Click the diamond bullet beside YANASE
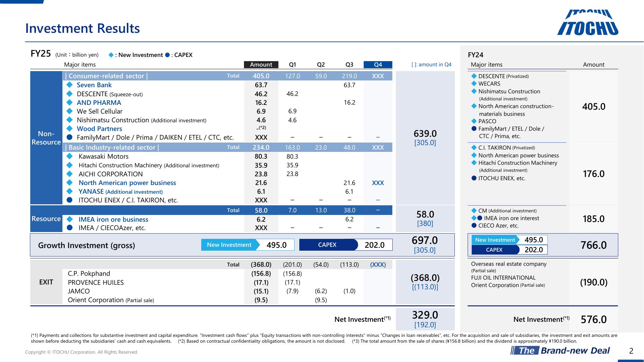This screenshot has height=362, width=644. pos(70,191)
